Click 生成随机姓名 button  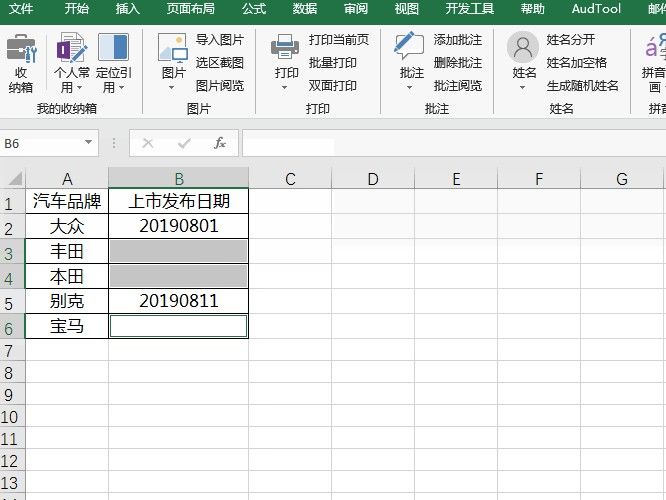[583, 86]
